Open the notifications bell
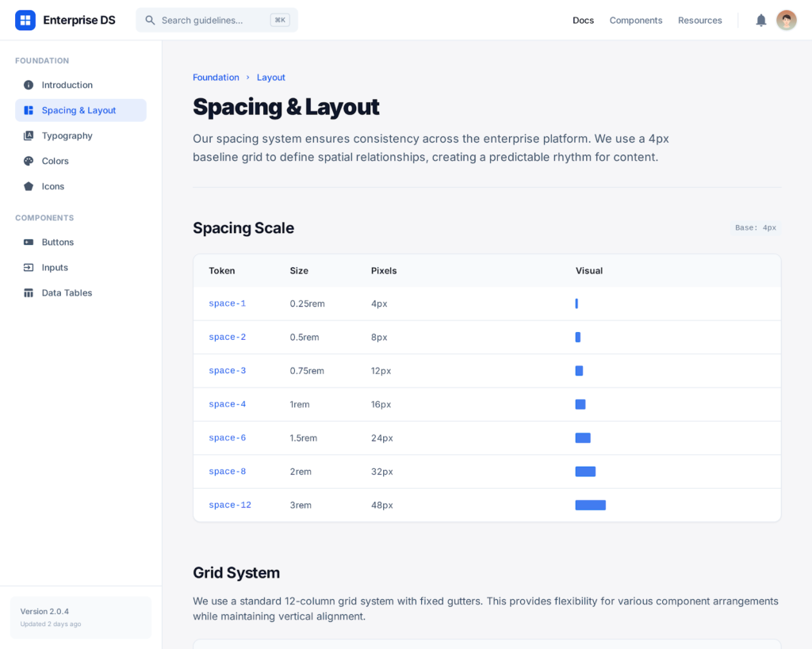This screenshot has width=812, height=649. (x=760, y=20)
